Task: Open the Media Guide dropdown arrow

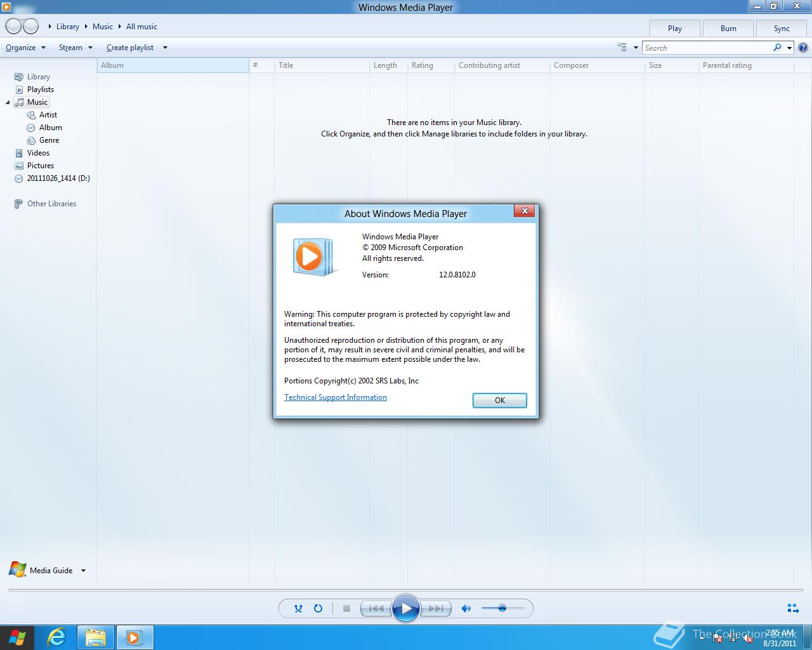Action: pos(83,571)
